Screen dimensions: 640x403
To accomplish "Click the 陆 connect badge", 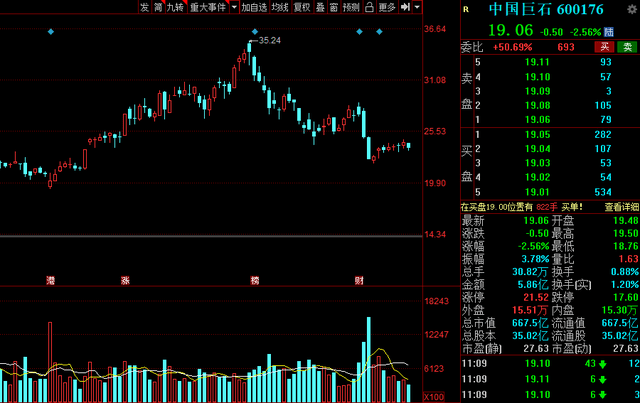I will pos(609,32).
